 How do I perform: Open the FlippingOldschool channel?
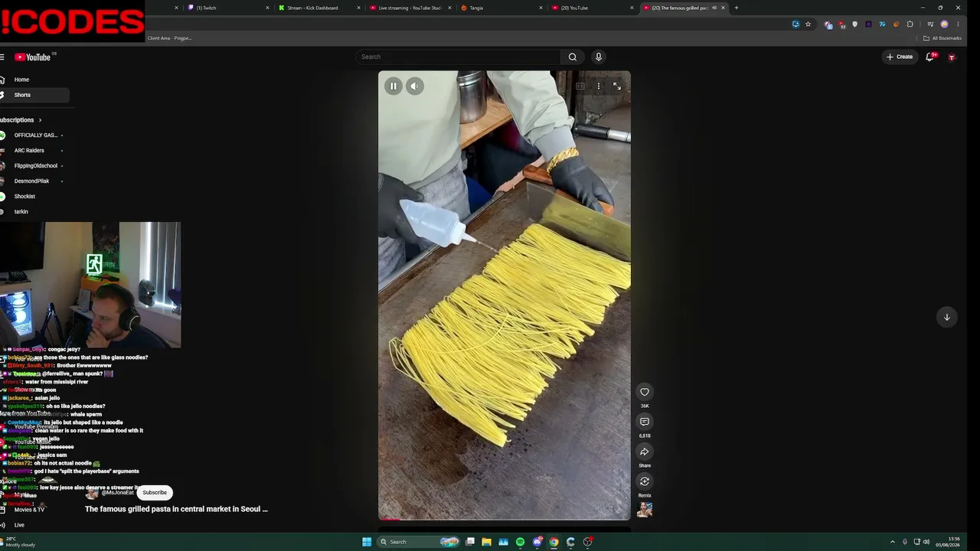[34, 166]
